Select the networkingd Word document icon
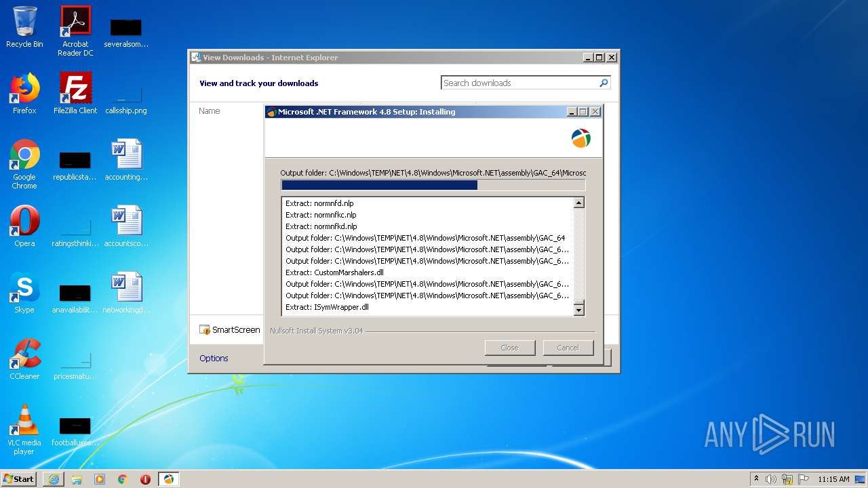 click(x=126, y=293)
